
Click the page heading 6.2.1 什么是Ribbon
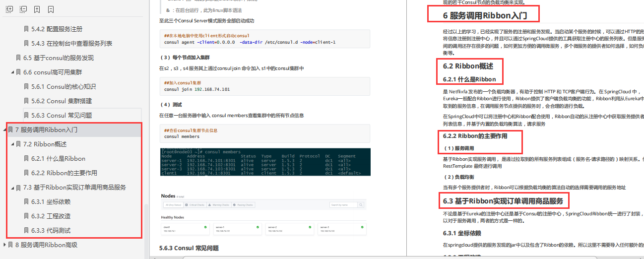click(x=469, y=79)
